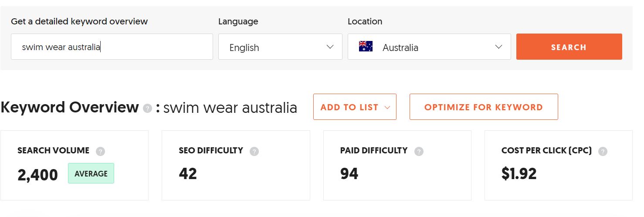Click the Australian flag icon in Location
The height and width of the screenshot is (217, 644).
pyautogui.click(x=366, y=47)
